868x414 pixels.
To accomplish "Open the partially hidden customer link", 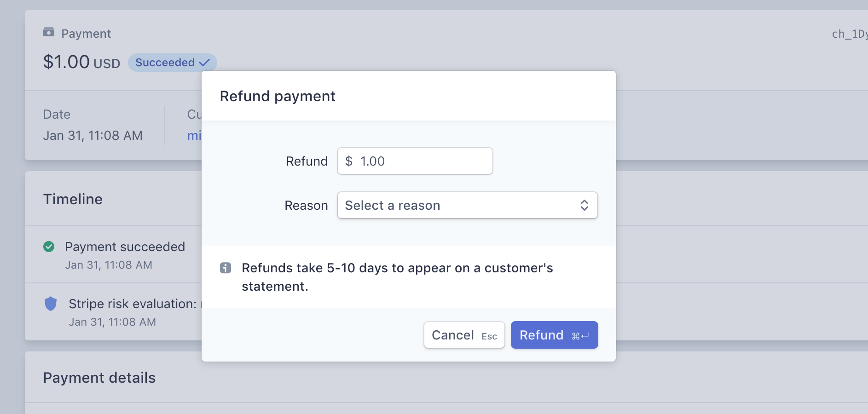I will tap(194, 136).
